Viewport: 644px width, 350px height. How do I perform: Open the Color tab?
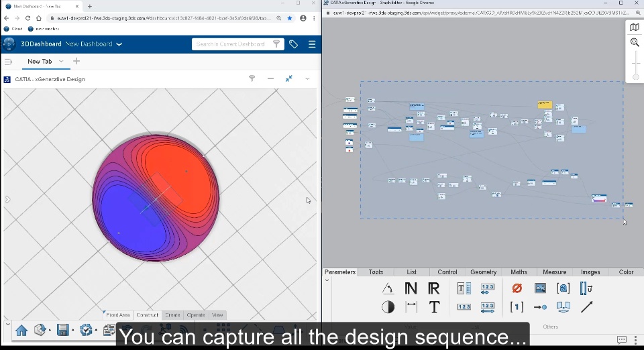pos(626,272)
